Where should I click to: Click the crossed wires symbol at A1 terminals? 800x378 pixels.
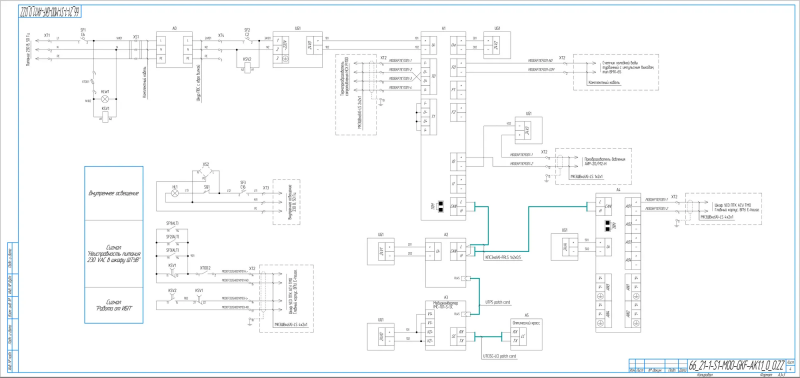click(415, 75)
